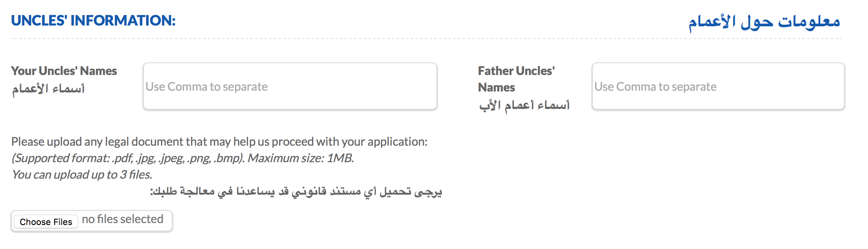Click placeholder text in Father Uncles' Names field
Viewport: 868px width, 249px height.
655,86
